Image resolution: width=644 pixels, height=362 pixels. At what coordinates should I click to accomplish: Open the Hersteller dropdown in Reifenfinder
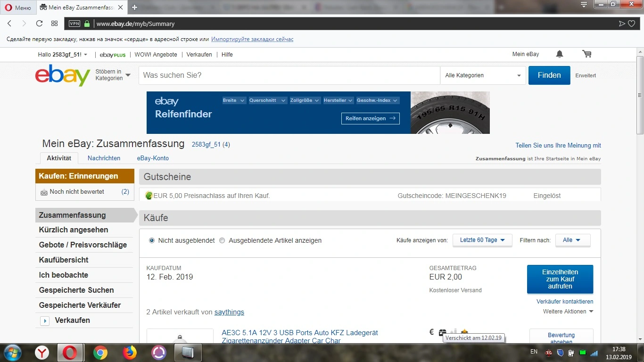coord(338,100)
